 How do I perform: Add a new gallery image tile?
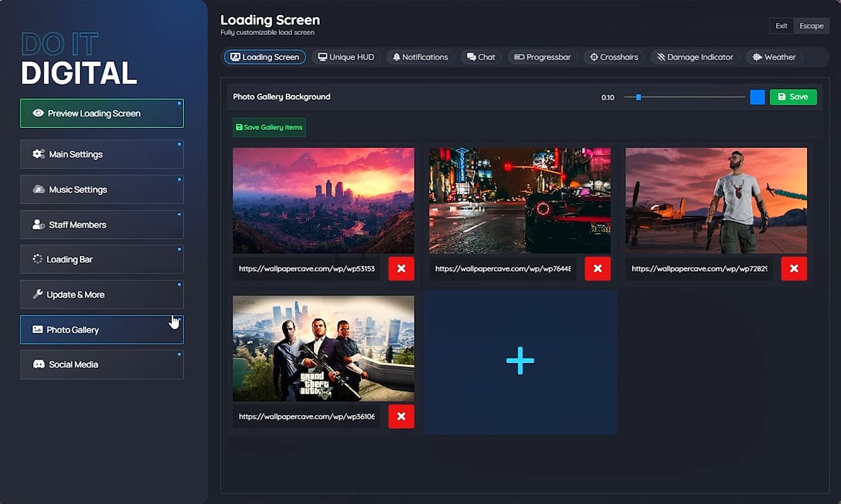pos(520,361)
